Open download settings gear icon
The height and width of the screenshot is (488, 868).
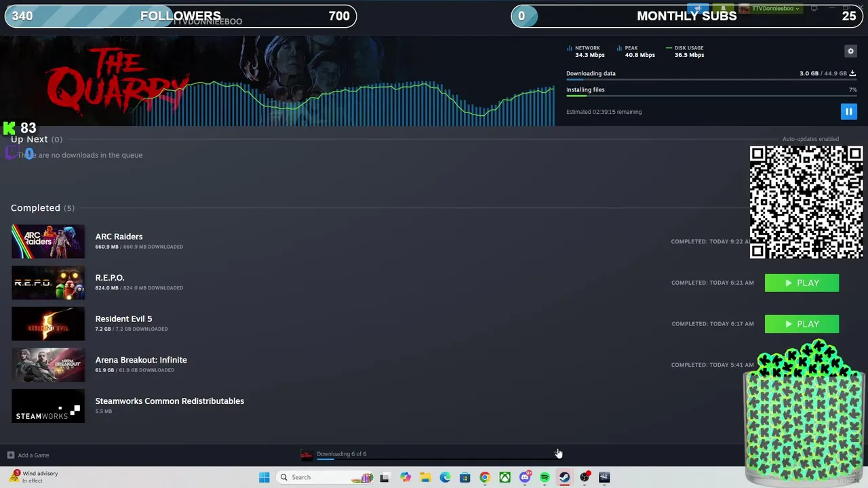point(850,51)
